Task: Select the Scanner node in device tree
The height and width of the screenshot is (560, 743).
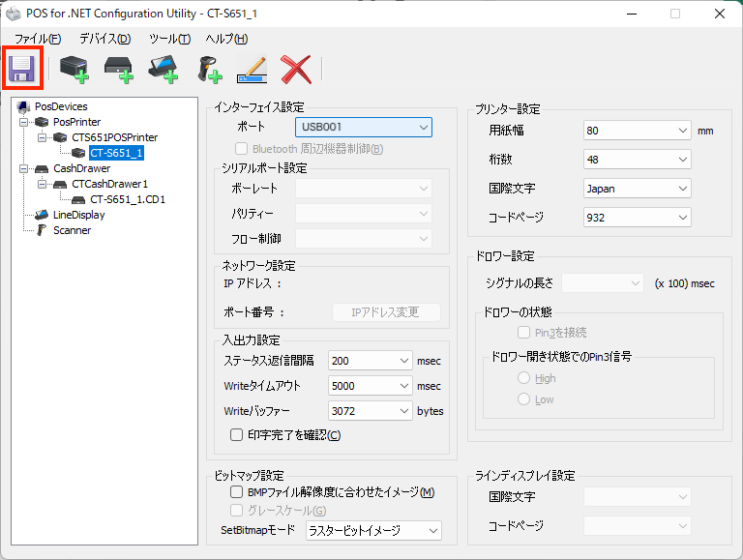Action: [x=72, y=230]
